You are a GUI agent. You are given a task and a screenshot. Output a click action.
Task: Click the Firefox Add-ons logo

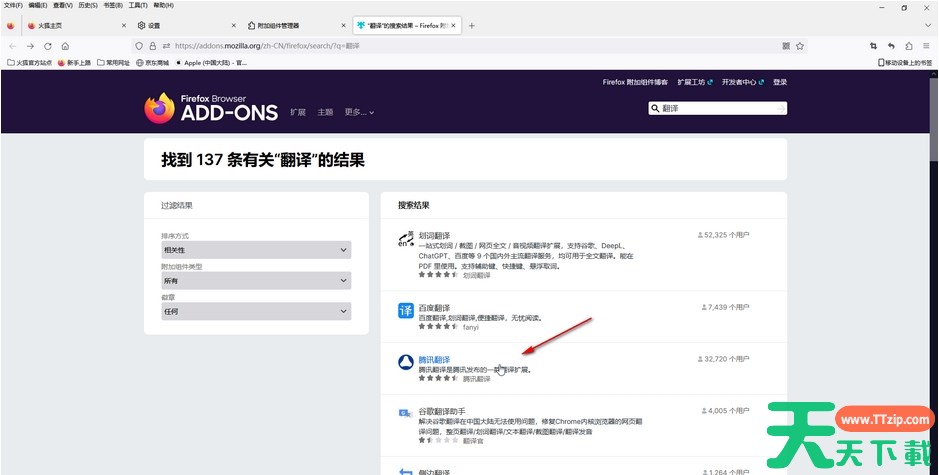(210, 108)
